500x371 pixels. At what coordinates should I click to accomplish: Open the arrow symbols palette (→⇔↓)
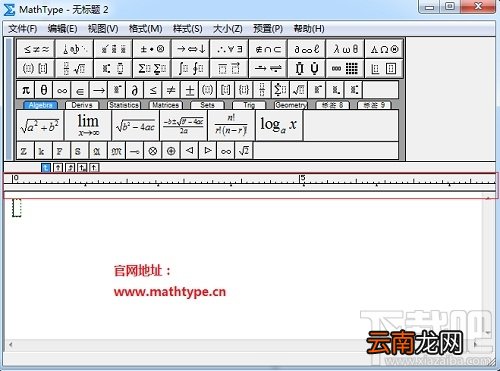click(x=191, y=49)
